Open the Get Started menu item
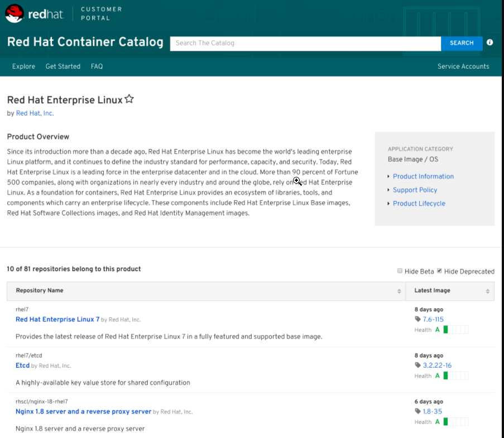Screen dimensions: 504x438 coord(63,66)
